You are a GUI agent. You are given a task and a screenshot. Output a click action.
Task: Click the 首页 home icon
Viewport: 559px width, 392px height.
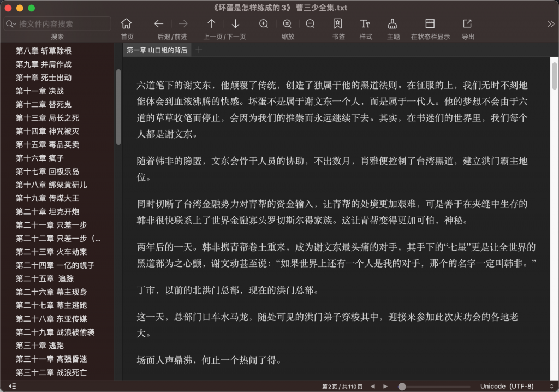[x=127, y=24]
